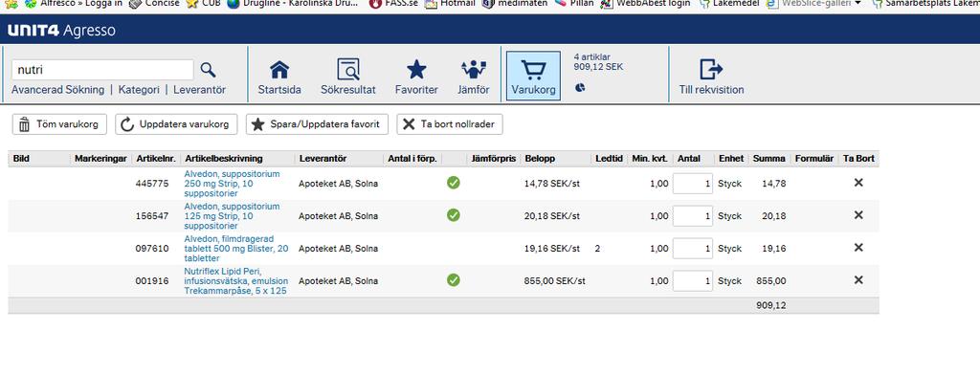This screenshot has height=375, width=980.
Task: Focus the search field containing nutri
Action: (103, 70)
